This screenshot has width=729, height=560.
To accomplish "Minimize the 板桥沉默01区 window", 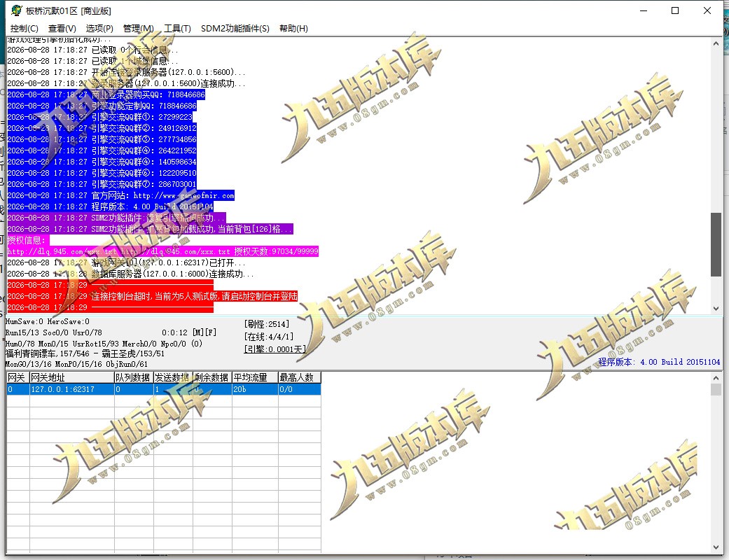I will (x=644, y=10).
